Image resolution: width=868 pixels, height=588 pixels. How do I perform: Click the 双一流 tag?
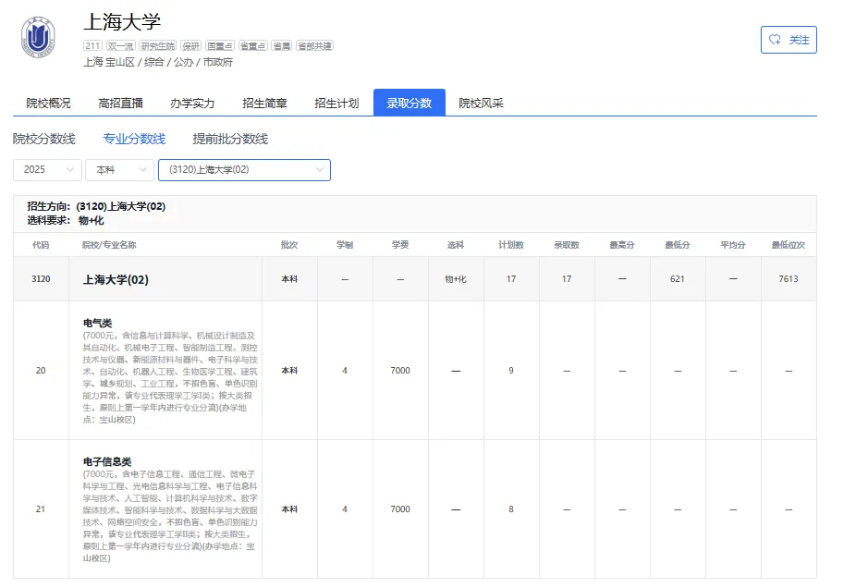tap(120, 46)
